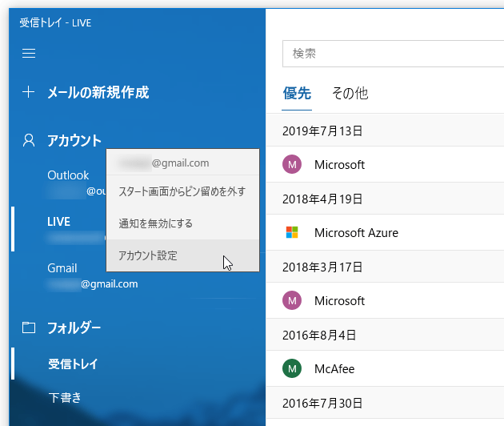The width and height of the screenshot is (504, 426).
Task: Click the Microsoft Azure logo icon
Action: 292,232
